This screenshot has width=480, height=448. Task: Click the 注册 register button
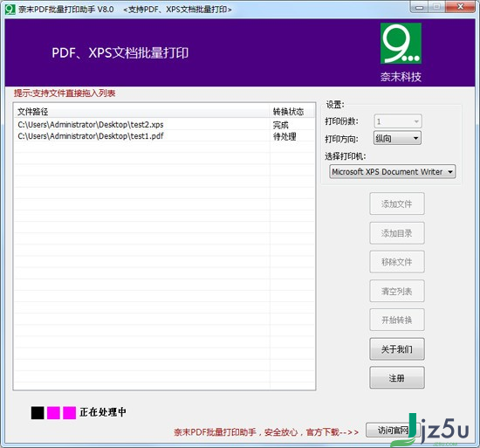point(397,377)
